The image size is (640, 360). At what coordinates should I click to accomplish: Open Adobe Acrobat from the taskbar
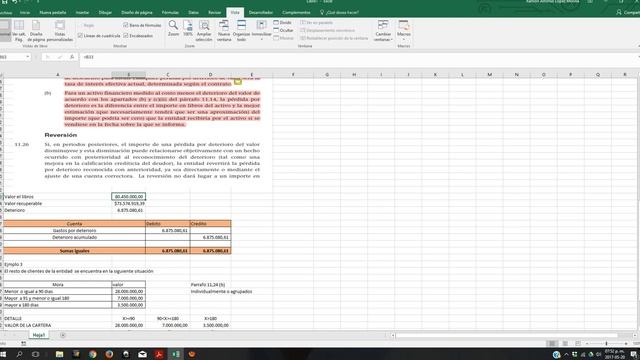(159, 354)
